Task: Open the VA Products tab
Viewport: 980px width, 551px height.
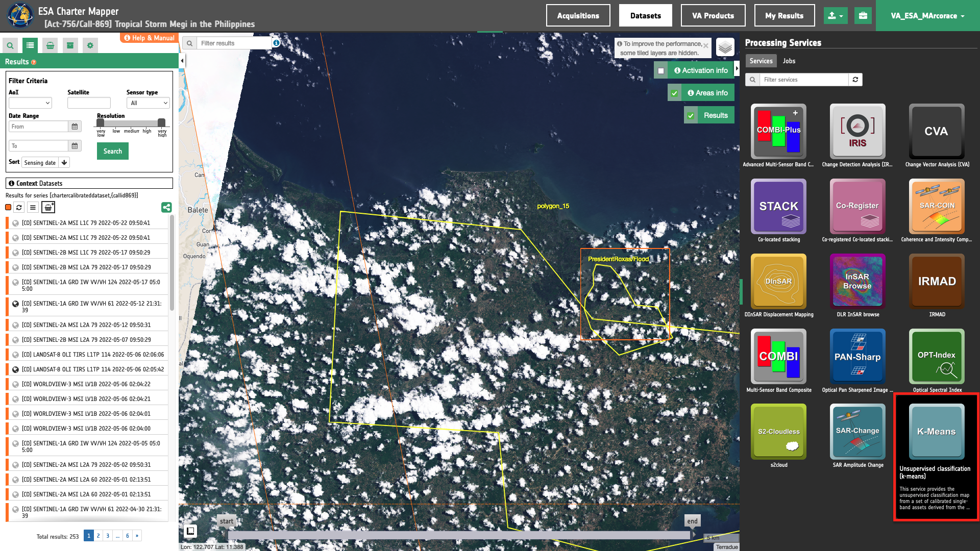Action: tap(713, 16)
